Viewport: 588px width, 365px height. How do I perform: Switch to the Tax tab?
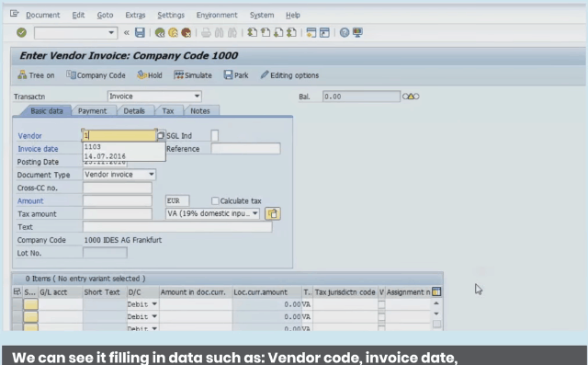coord(168,111)
